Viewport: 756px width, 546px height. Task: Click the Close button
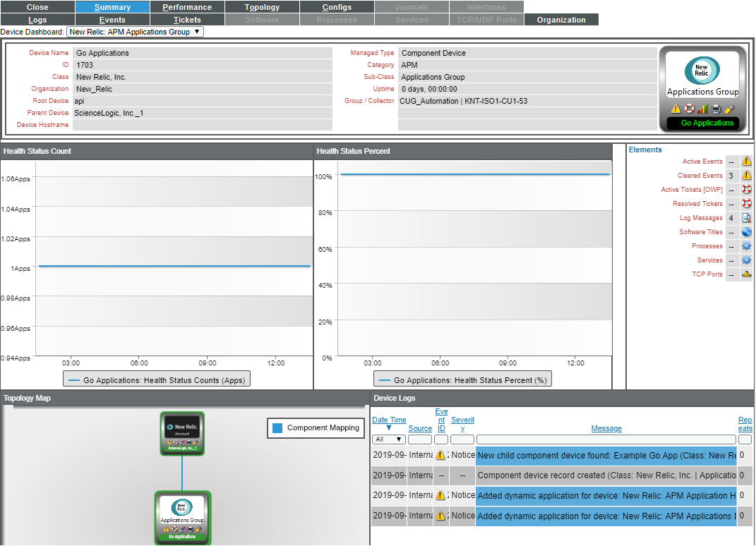(x=37, y=7)
